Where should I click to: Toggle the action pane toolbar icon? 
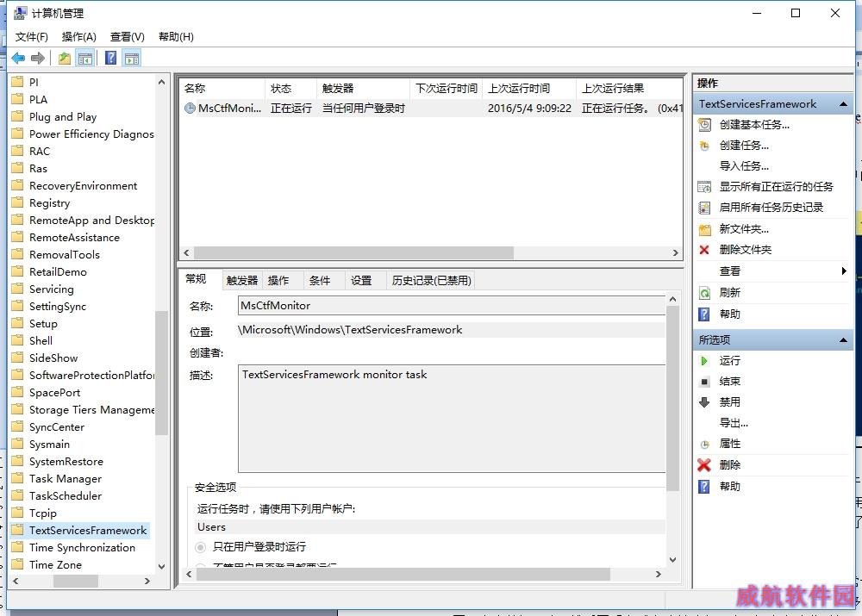tap(132, 58)
